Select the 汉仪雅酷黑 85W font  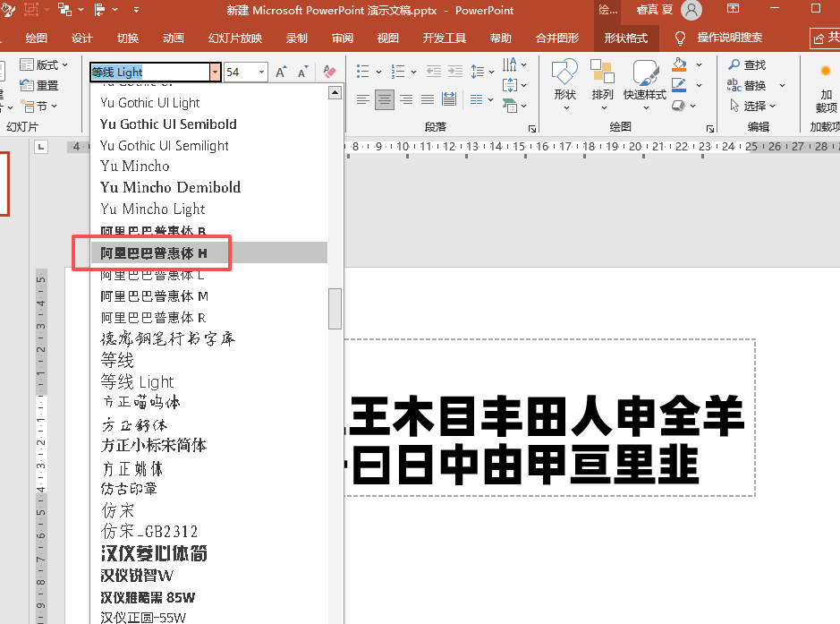click(209, 597)
